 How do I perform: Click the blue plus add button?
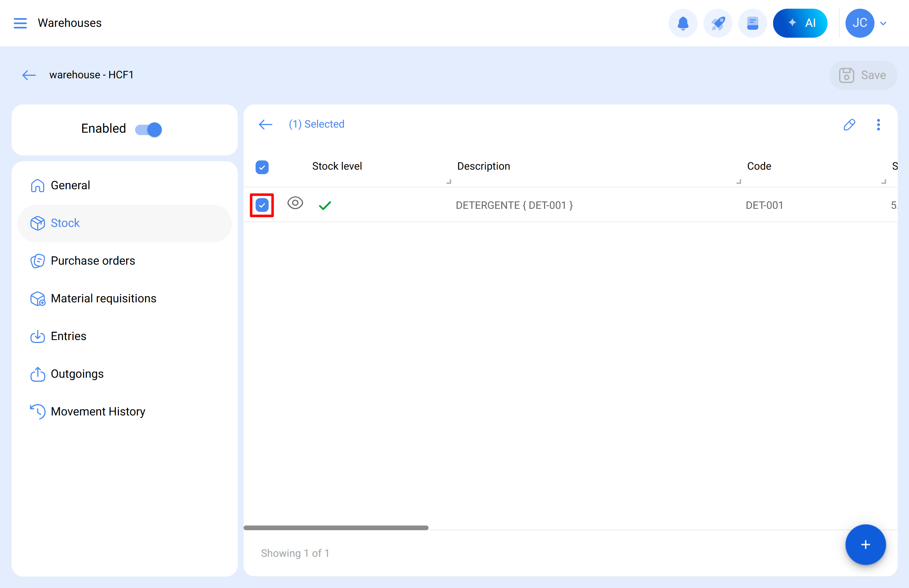[x=865, y=544]
